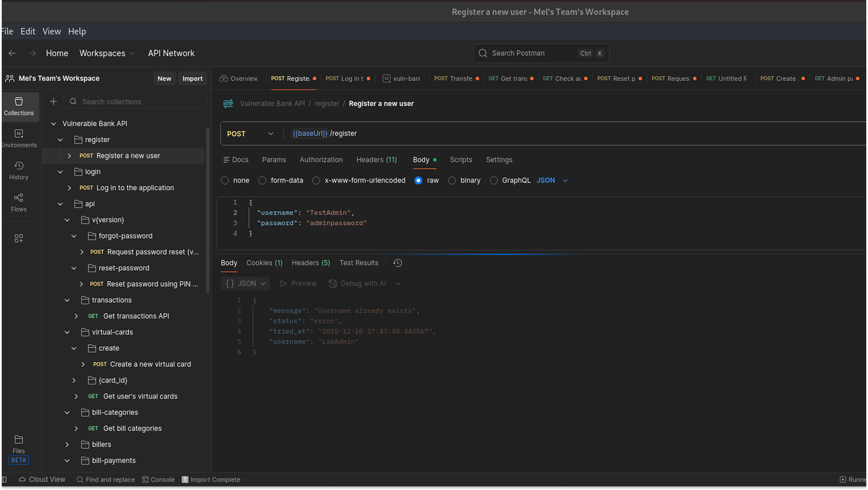Click the Import button
The image size is (868, 490).
coord(192,78)
